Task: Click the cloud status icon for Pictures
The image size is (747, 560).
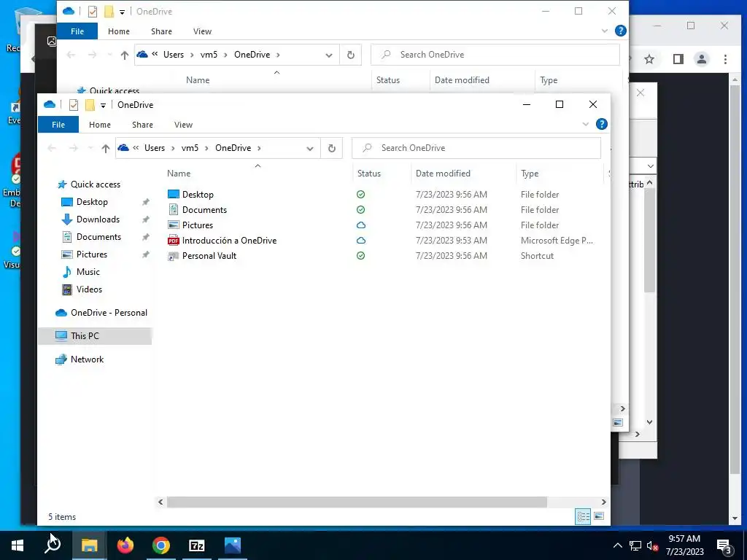Action: click(360, 225)
